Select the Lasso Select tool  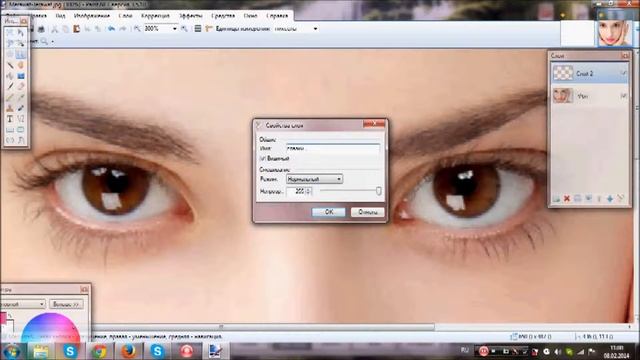click(x=10, y=43)
